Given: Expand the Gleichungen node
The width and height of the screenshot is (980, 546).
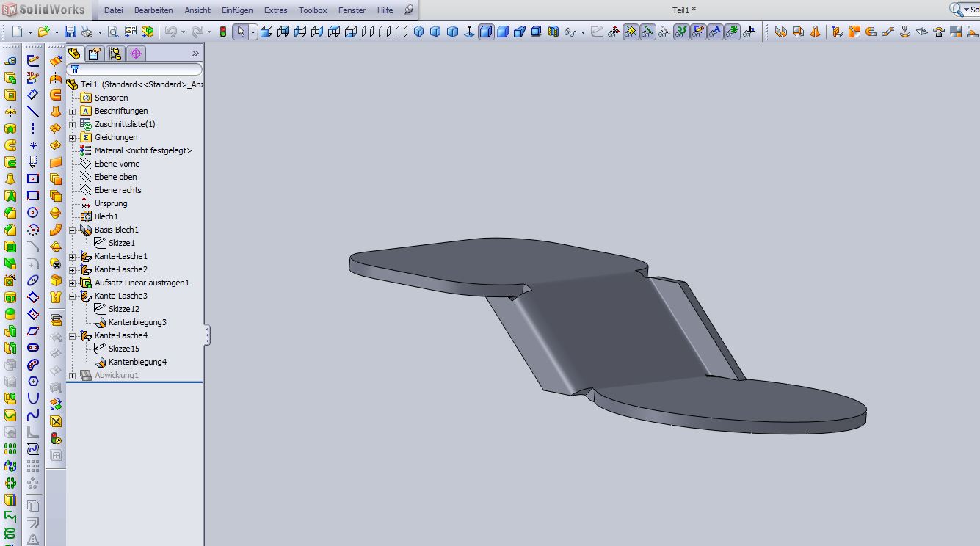Looking at the screenshot, I should coord(73,138).
